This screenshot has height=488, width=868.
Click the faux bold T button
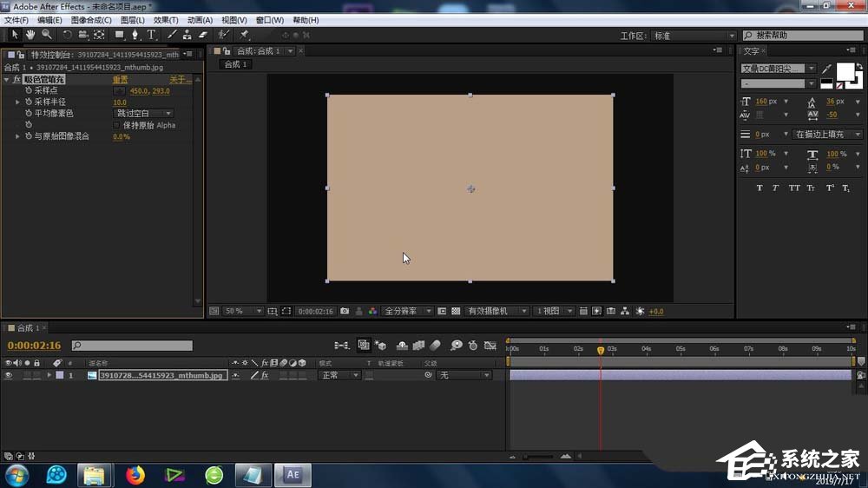pos(759,188)
